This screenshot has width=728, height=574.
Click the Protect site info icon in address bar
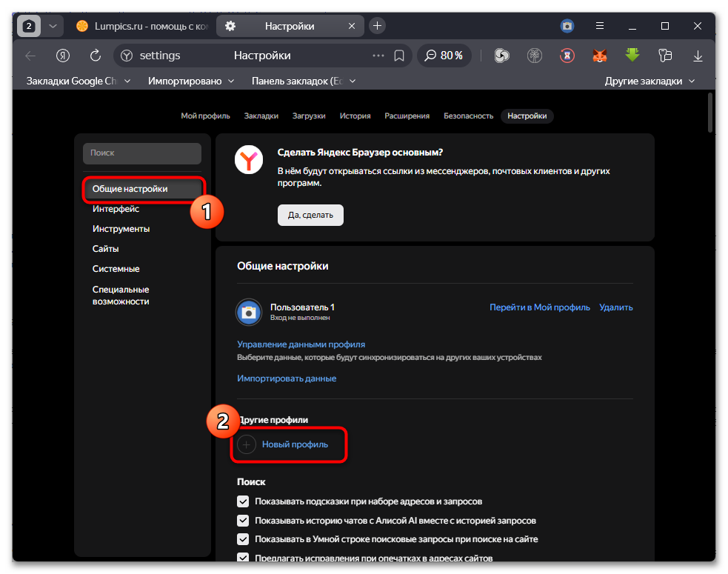pos(127,56)
